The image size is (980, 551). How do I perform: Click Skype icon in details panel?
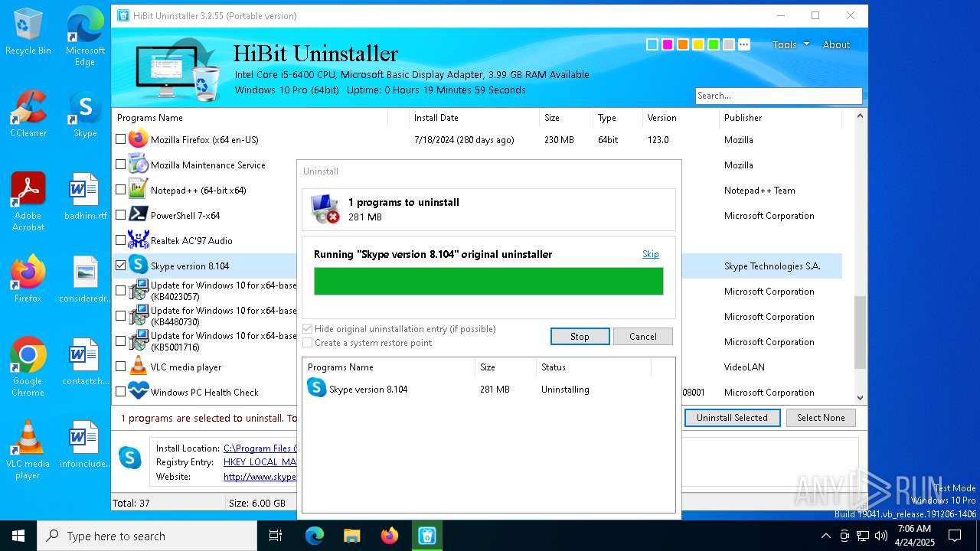pos(129,458)
